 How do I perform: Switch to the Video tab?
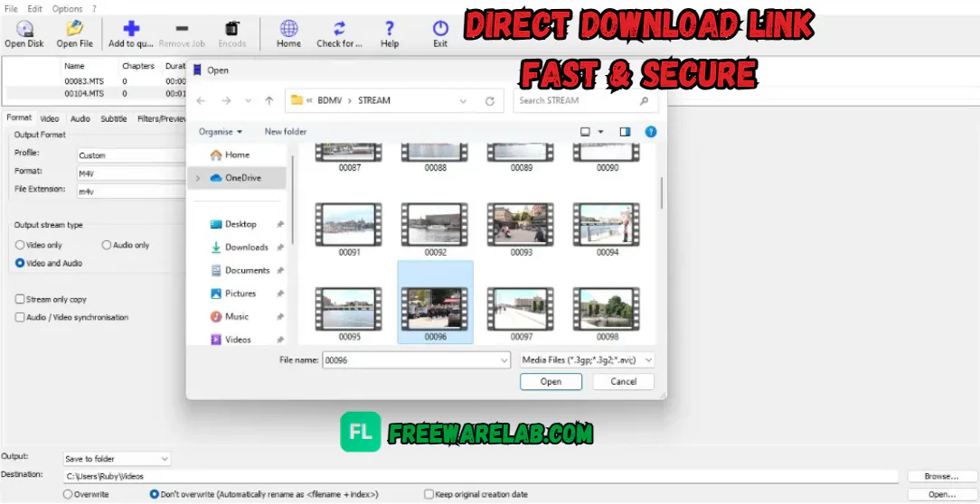click(50, 118)
